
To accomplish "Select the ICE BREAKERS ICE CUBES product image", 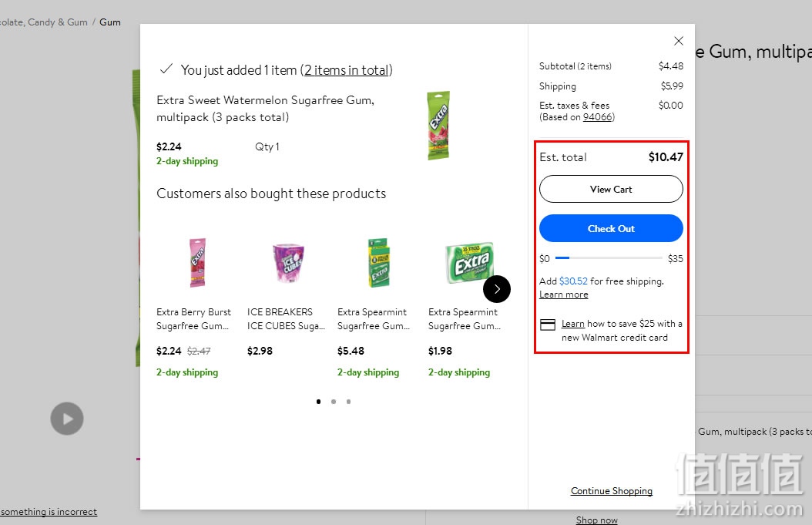I will point(288,263).
